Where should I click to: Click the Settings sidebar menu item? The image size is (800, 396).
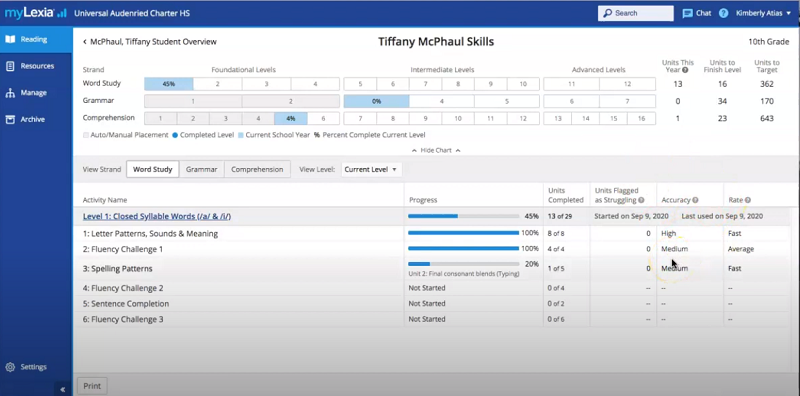(x=36, y=367)
